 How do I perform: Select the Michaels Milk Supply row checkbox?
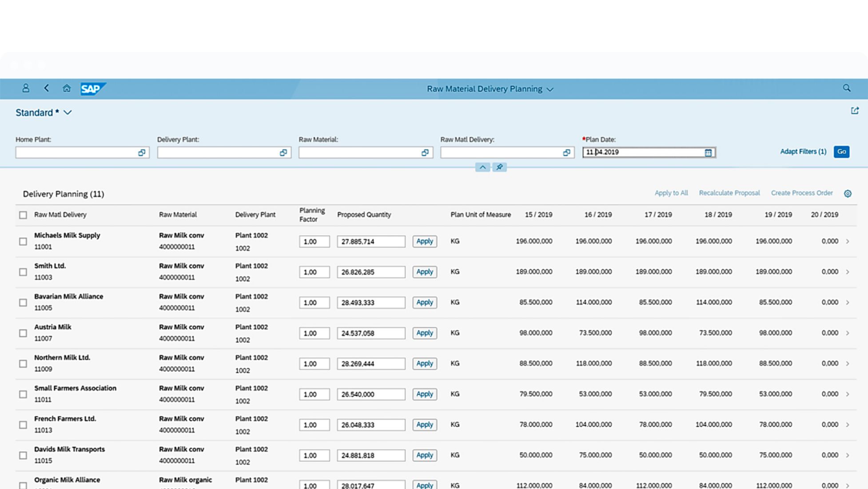pos(23,241)
